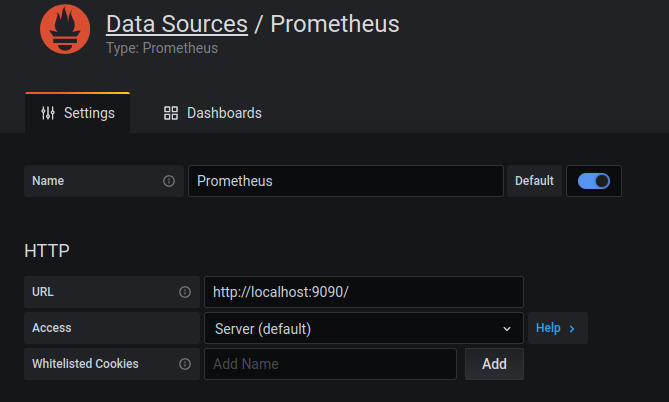The height and width of the screenshot is (402, 669).
Task: Click the info icon next to URL
Action: (x=184, y=292)
